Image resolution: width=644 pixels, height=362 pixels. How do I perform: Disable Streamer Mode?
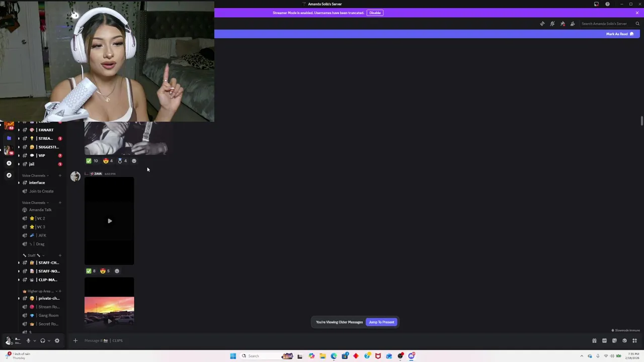click(375, 13)
